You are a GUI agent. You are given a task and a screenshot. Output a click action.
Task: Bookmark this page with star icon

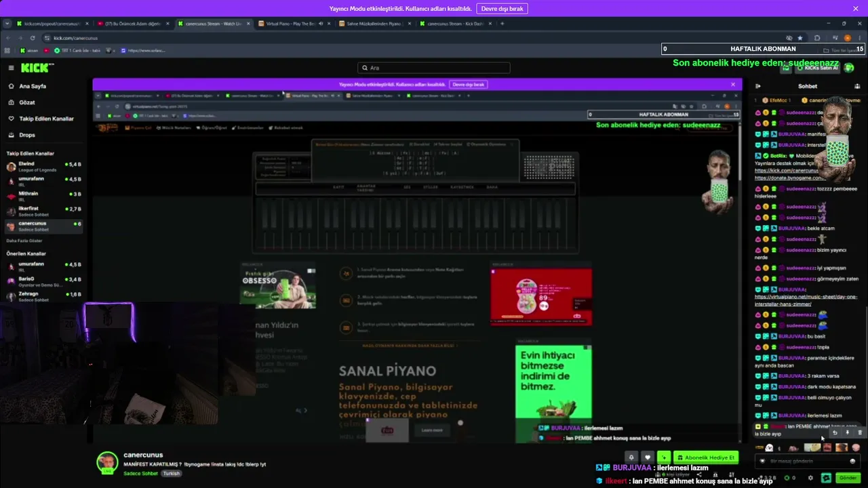tap(800, 38)
